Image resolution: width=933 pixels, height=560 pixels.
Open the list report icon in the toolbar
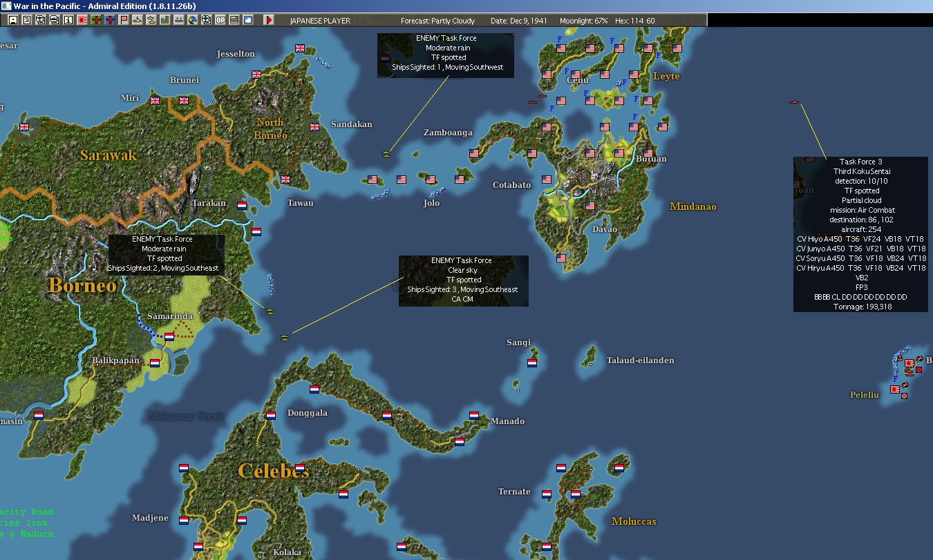tap(26, 20)
